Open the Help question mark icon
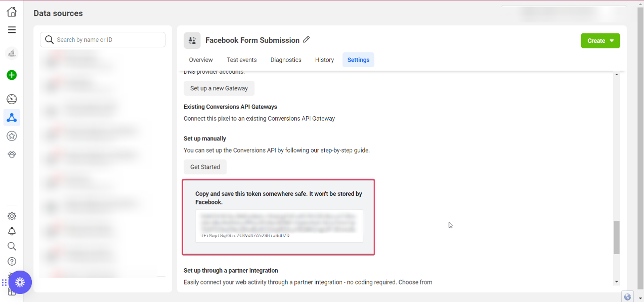Image resolution: width=644 pixels, height=302 pixels. [12, 261]
